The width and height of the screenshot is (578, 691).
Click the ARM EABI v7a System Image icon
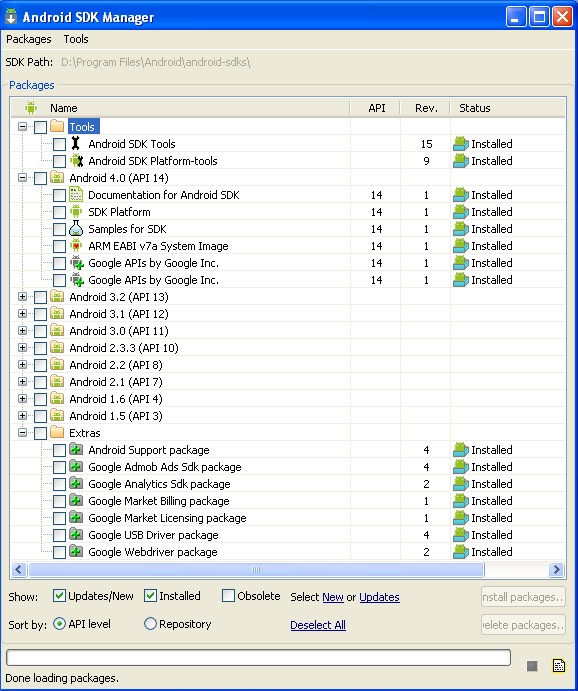point(76,245)
